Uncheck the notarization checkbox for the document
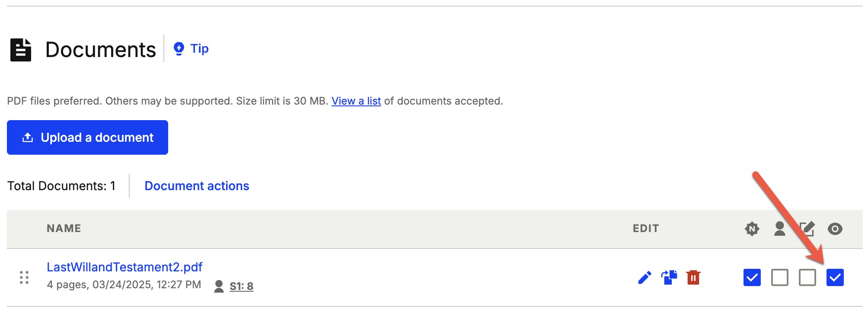 pyautogui.click(x=752, y=277)
